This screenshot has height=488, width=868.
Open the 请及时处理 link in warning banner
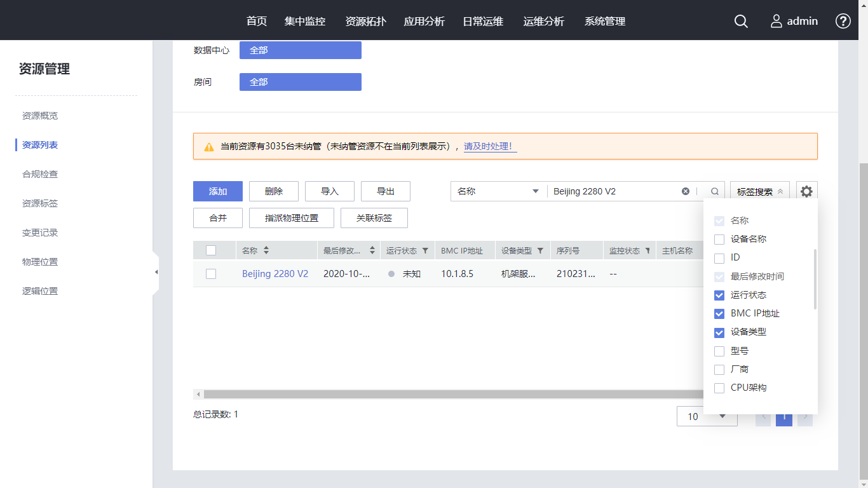point(489,146)
